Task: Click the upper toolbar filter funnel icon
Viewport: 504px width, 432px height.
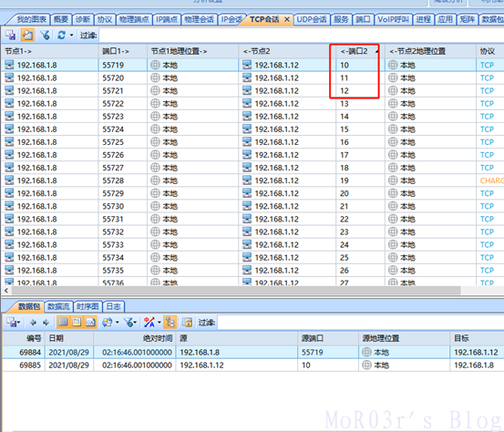Action: pos(45,35)
